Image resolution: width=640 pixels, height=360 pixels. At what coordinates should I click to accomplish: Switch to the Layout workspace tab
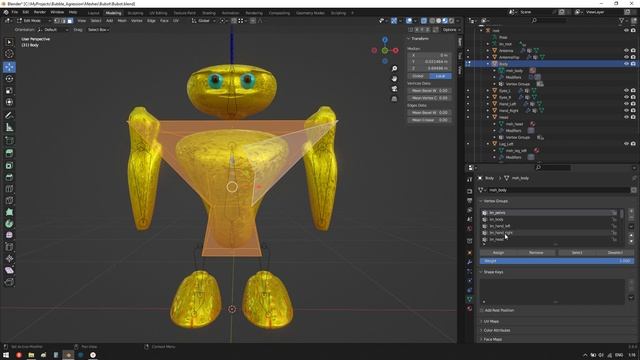93,13
